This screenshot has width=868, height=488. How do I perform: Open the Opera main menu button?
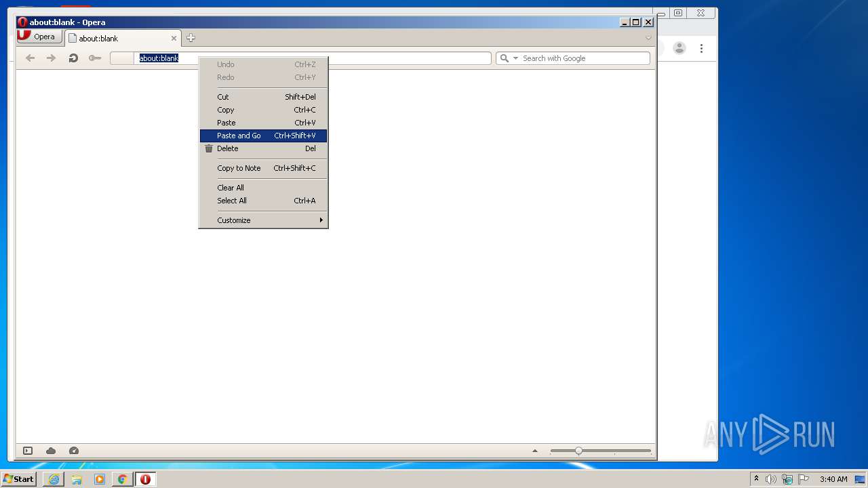[x=39, y=37]
